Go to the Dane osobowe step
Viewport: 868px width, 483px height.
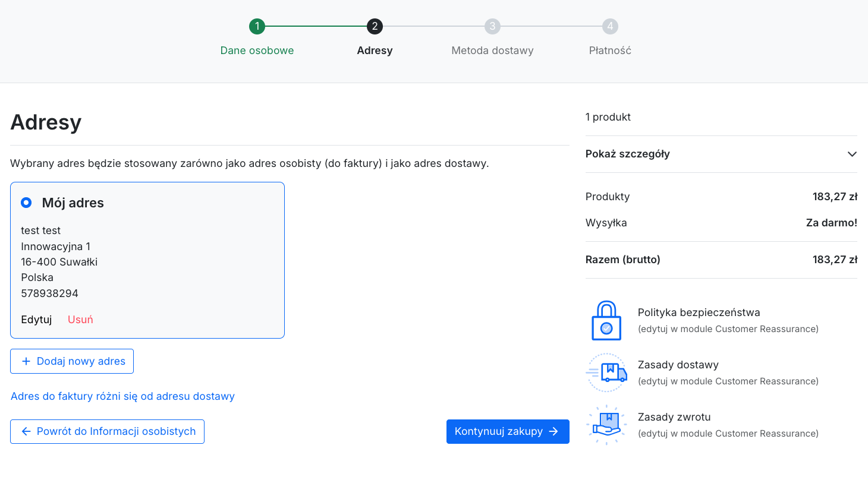(257, 50)
